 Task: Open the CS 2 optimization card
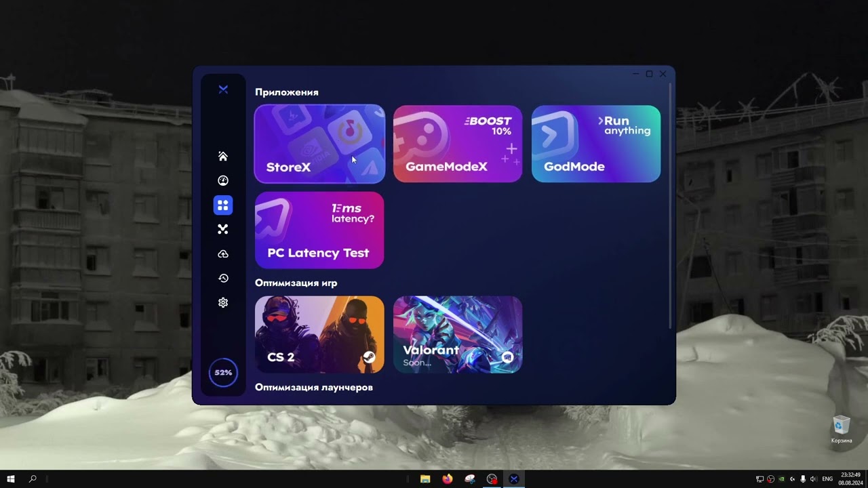pos(319,334)
